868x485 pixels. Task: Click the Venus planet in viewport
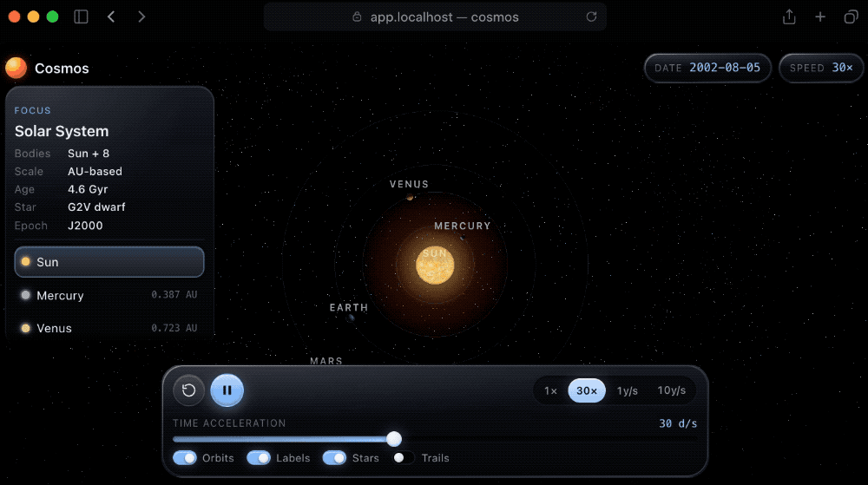[x=410, y=198]
